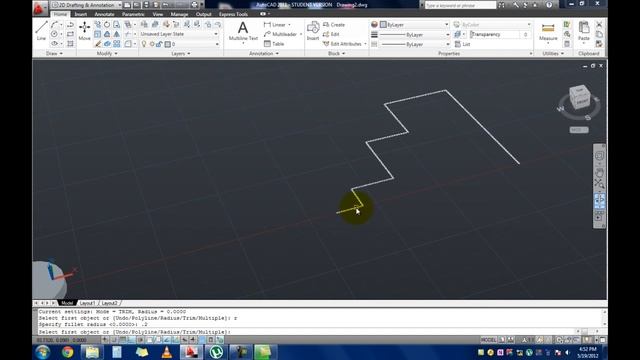Switch to the Annotate ribbon tab
The width and height of the screenshot is (640, 360).
pos(104,14)
